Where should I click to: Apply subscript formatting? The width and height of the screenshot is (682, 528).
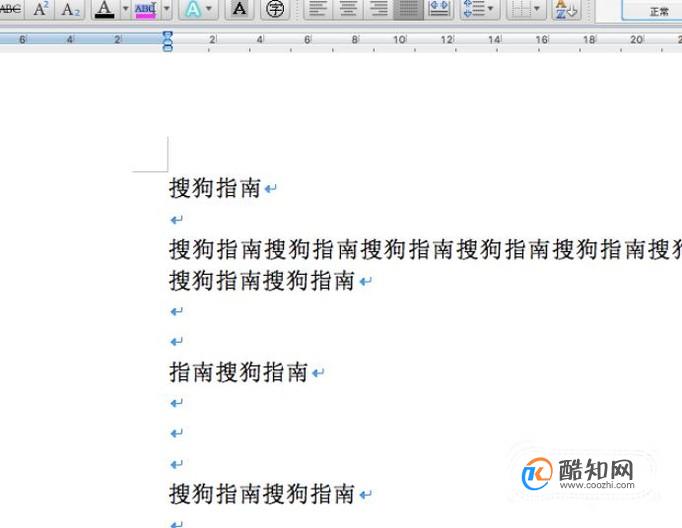tap(70, 9)
